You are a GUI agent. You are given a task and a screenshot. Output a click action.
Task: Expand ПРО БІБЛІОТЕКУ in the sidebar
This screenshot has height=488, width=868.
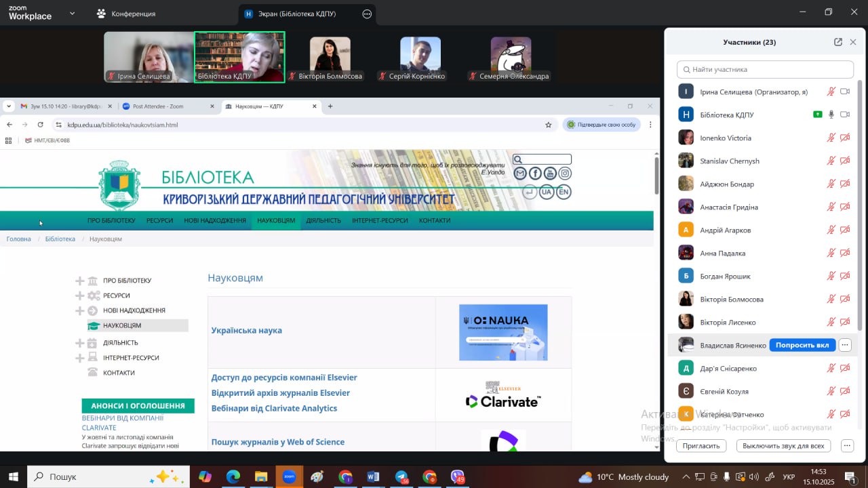(80, 281)
